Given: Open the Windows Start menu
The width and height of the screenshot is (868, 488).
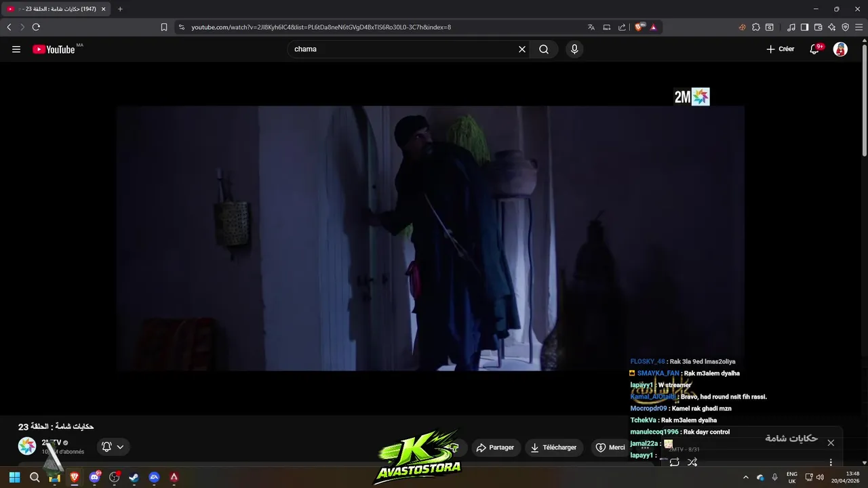Looking at the screenshot, I should click(x=14, y=477).
